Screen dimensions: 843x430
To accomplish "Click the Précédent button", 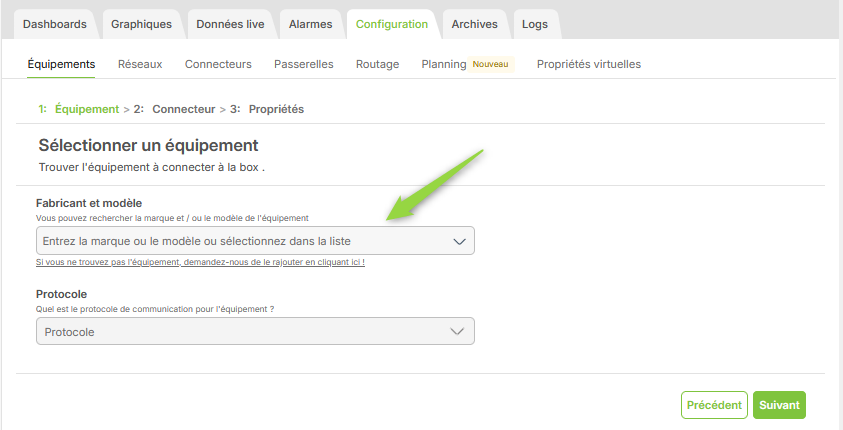I will tap(714, 405).
